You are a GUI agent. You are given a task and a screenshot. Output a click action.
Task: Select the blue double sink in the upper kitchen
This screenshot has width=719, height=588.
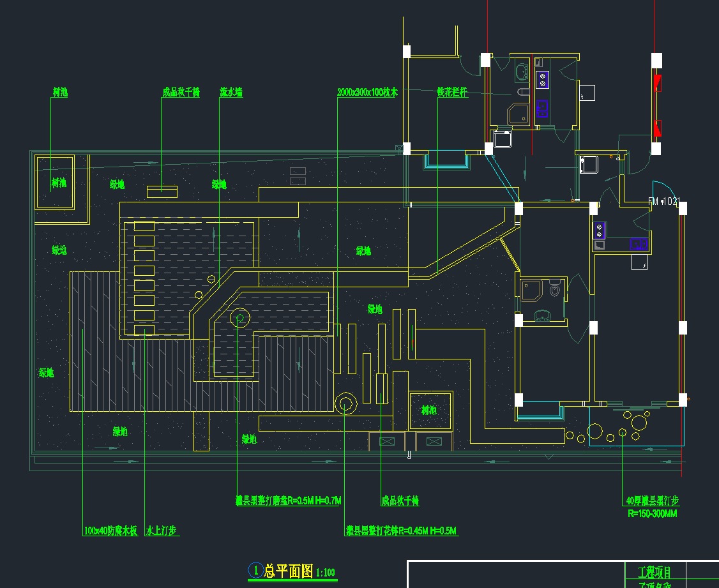pos(541,109)
